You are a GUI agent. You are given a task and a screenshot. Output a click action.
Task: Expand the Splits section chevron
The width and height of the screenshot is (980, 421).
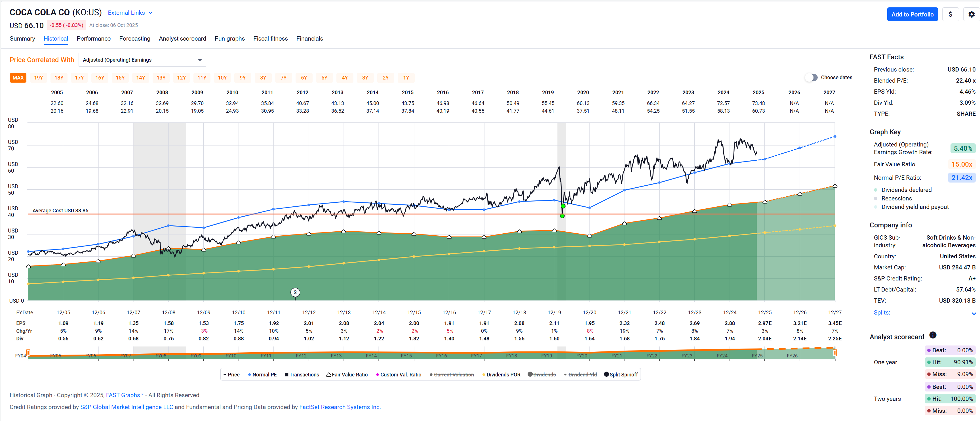coord(973,313)
